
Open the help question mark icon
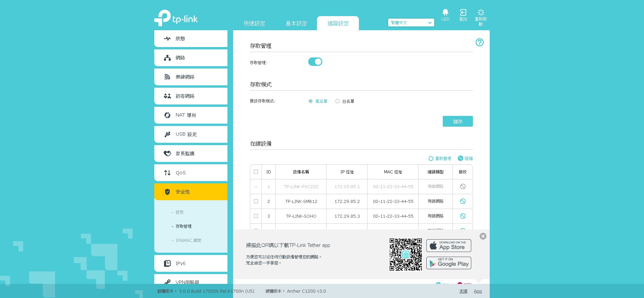(x=479, y=42)
